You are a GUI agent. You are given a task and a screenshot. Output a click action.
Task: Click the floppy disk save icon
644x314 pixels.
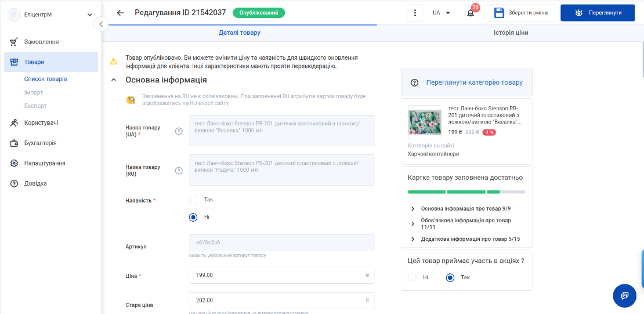click(x=499, y=13)
